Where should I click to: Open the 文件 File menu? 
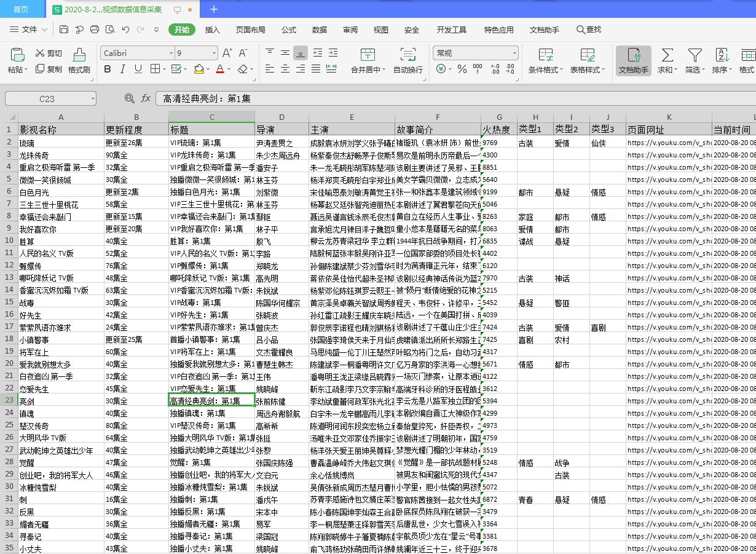pos(30,30)
